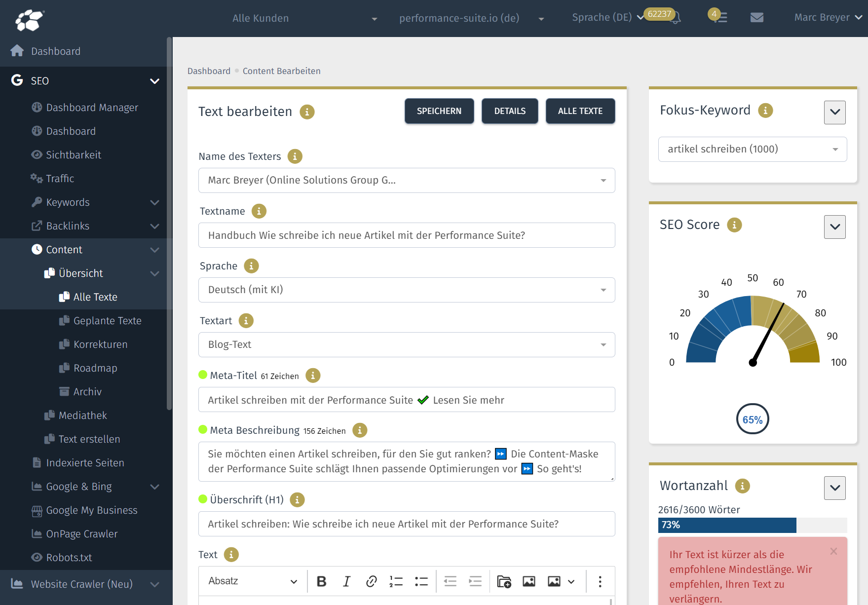Screen dimensions: 868x605
Task: Show more editor toolbar options
Action: click(x=600, y=581)
